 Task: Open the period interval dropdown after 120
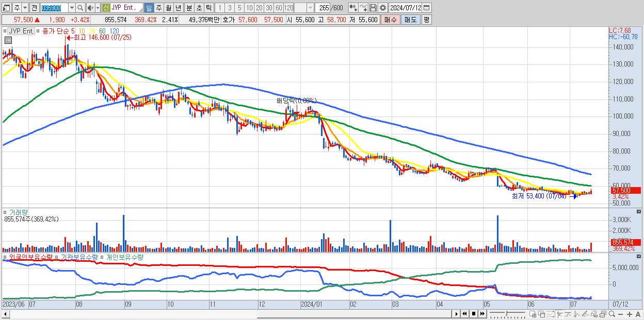[x=310, y=8]
